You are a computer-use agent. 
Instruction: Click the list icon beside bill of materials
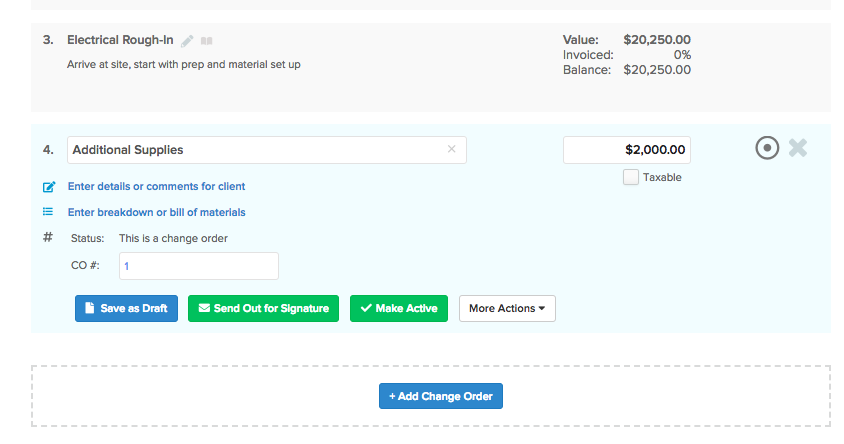48,212
